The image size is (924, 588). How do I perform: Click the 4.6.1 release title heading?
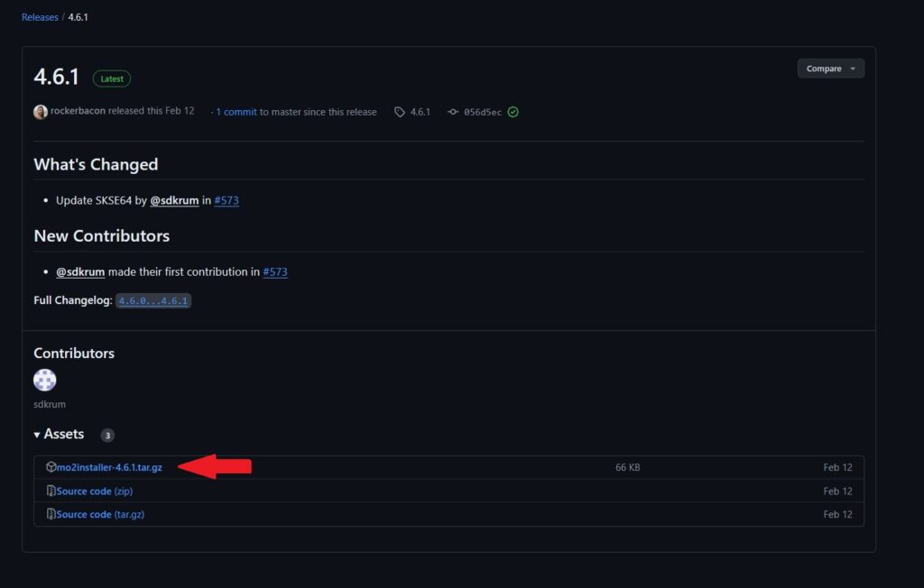click(x=57, y=77)
